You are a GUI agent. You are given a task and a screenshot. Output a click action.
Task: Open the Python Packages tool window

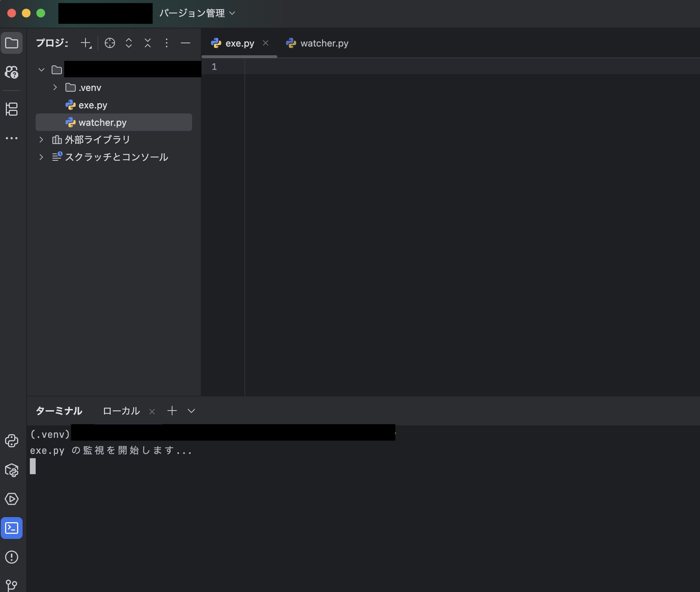pos(12,470)
